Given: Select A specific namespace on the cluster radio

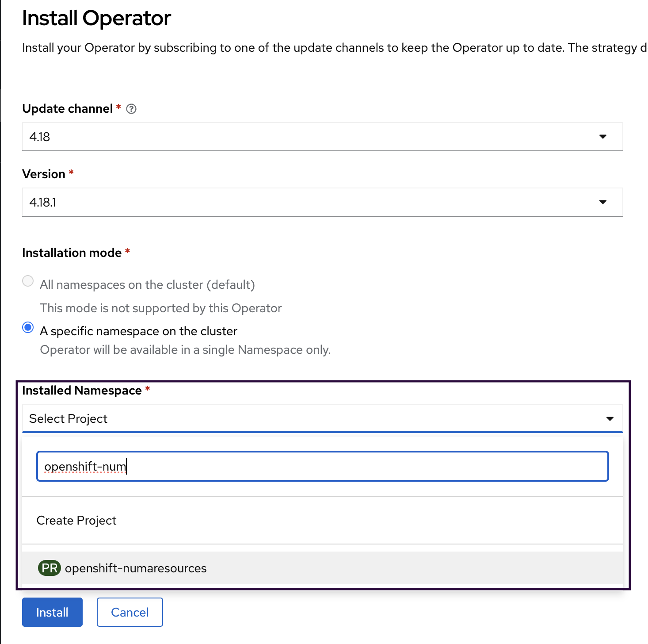Looking at the screenshot, I should tap(28, 328).
